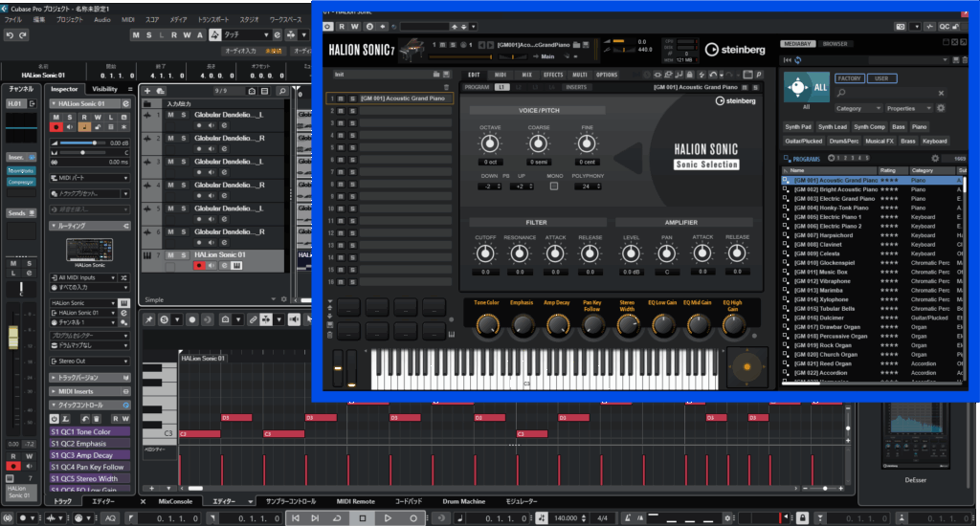Open the track list search magnifier
The width and height of the screenshot is (980, 526).
(282, 91)
